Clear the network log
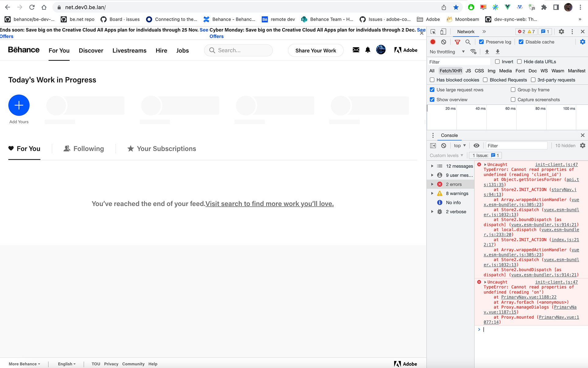The image size is (588, 368). 443,42
